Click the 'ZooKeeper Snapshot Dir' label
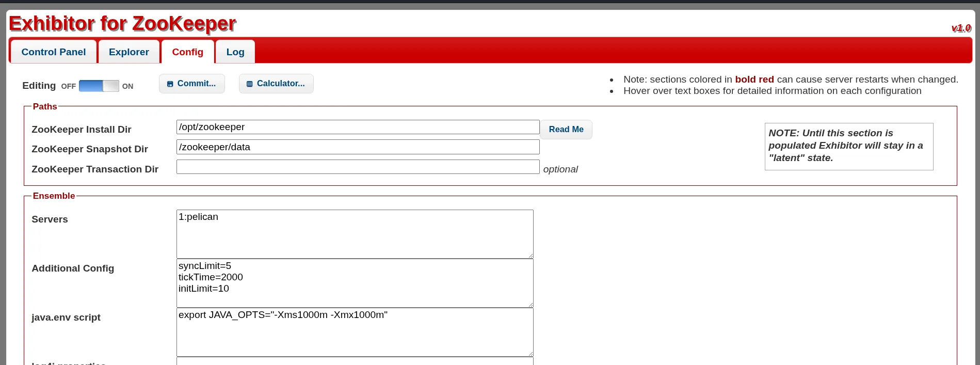 pos(90,149)
